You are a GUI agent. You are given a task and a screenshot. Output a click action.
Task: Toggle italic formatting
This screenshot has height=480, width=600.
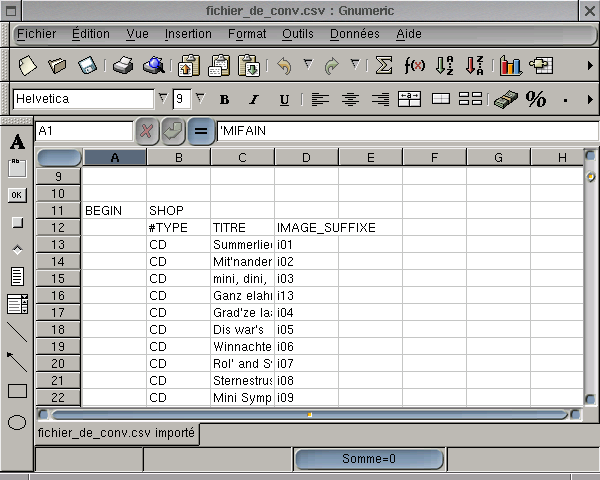click(x=254, y=99)
